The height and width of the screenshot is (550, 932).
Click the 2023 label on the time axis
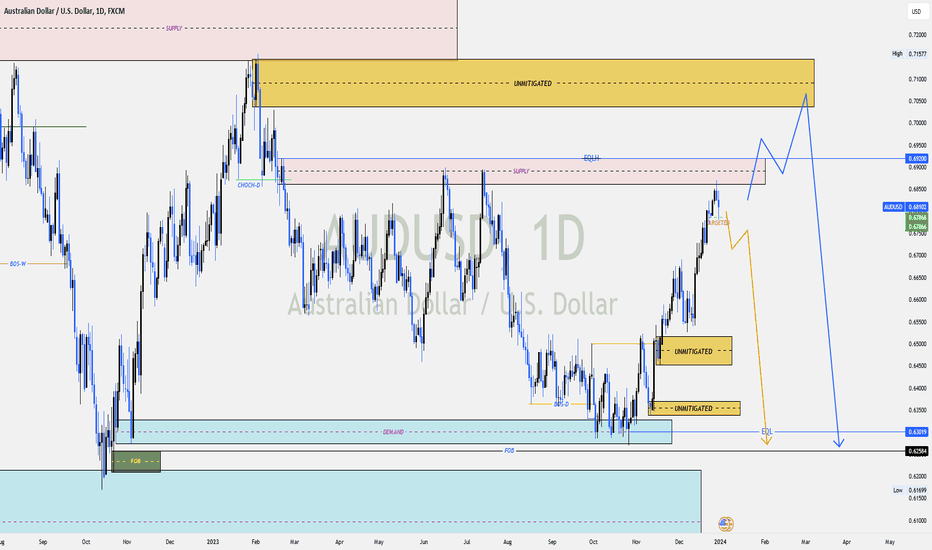tap(213, 542)
